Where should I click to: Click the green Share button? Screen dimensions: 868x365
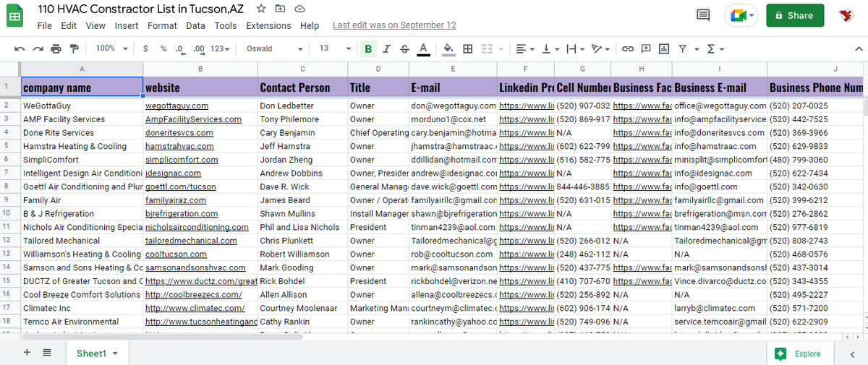coord(793,15)
